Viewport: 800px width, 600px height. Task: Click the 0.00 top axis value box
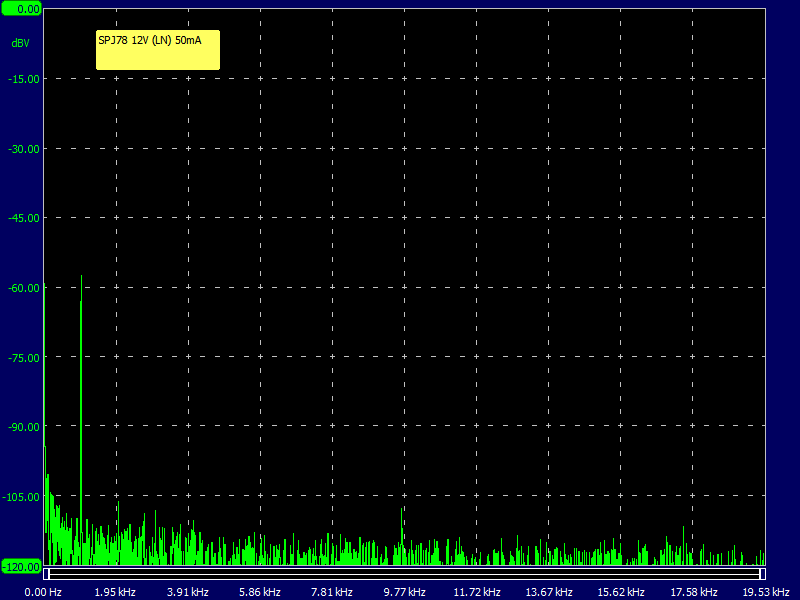(21, 9)
